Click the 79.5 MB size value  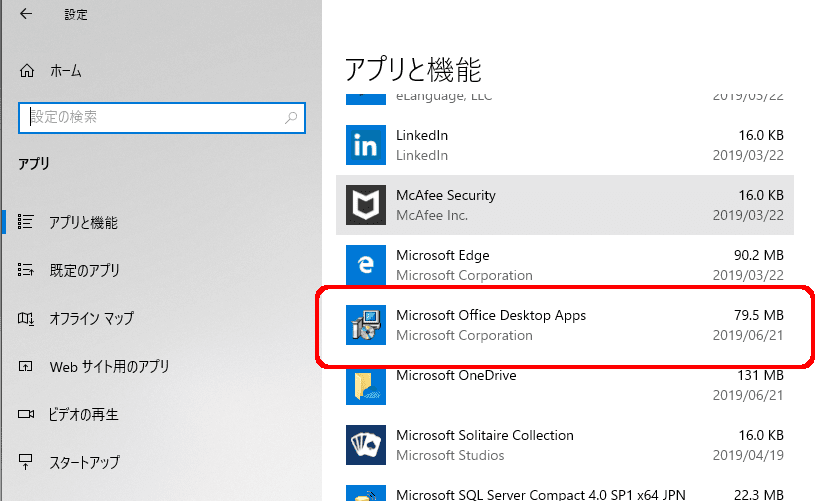[758, 315]
